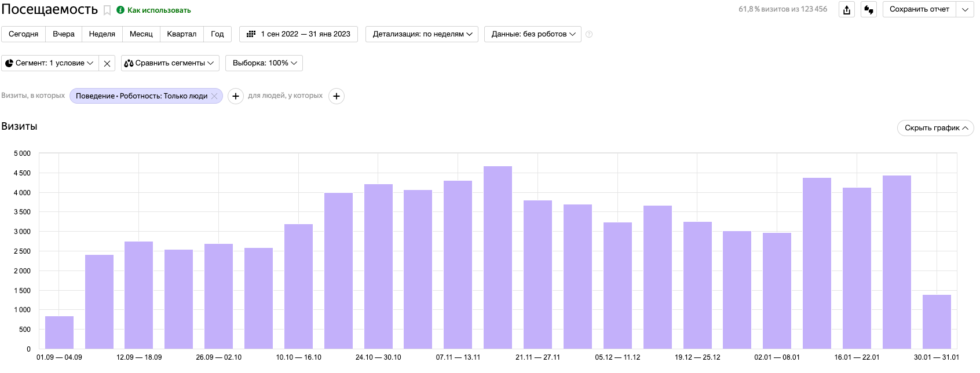Click the question mark help icon
The width and height of the screenshot is (980, 373).
point(589,34)
